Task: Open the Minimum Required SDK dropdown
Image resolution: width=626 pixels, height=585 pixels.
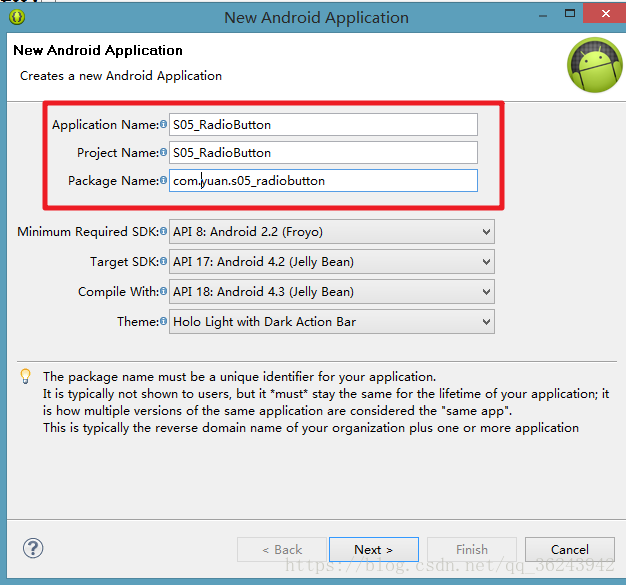Action: (332, 231)
